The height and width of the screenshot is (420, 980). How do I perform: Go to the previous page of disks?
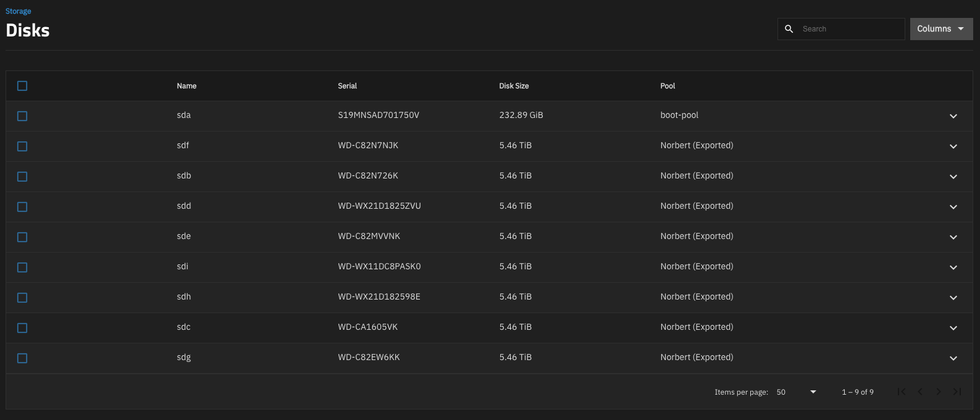pyautogui.click(x=920, y=392)
